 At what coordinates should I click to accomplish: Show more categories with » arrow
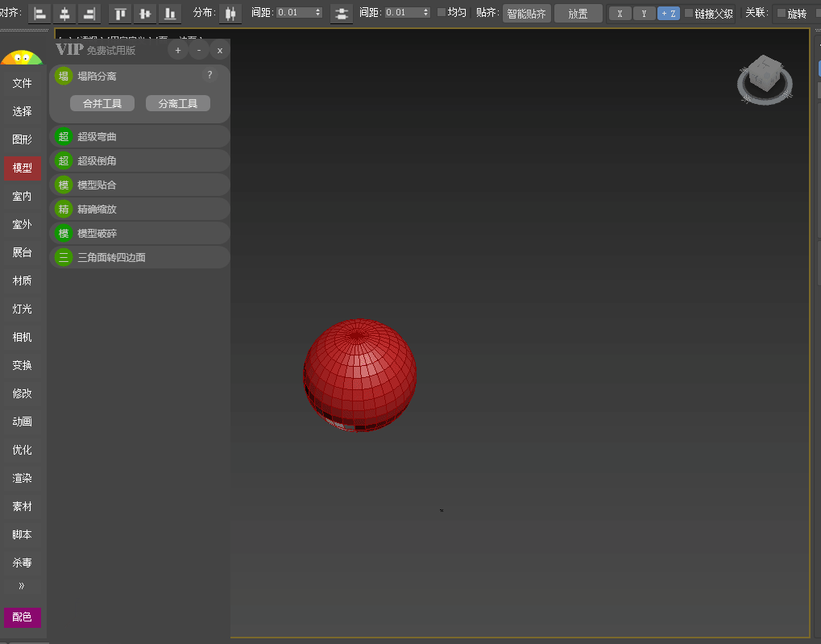click(22, 585)
